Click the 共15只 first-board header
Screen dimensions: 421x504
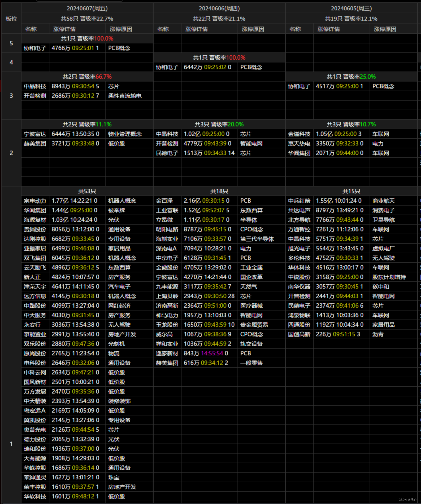351,191
